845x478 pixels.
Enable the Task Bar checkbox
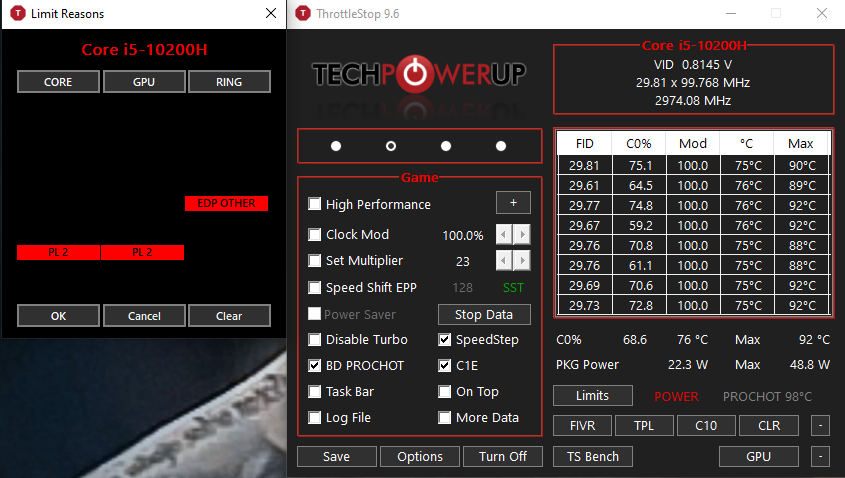coord(314,391)
